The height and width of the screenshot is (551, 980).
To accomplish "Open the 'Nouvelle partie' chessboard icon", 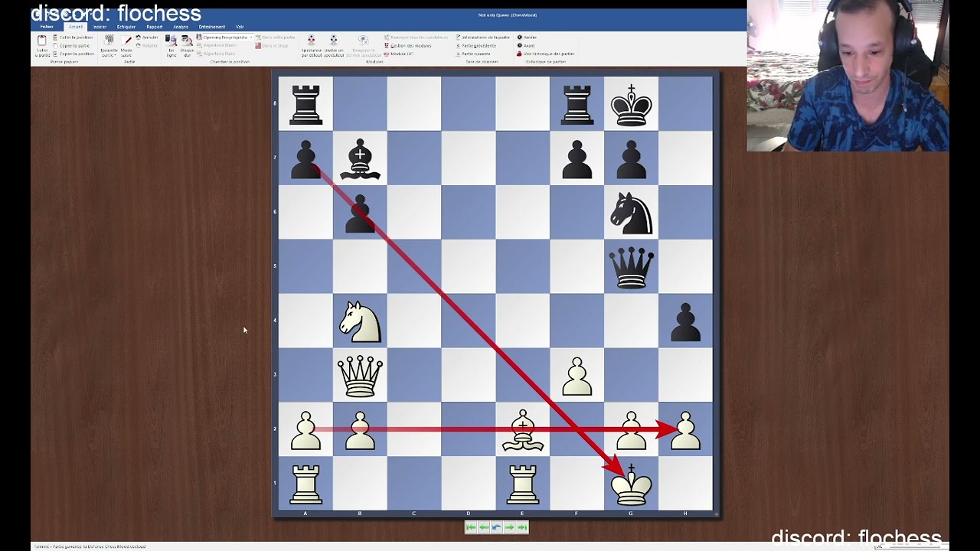I will point(109,40).
